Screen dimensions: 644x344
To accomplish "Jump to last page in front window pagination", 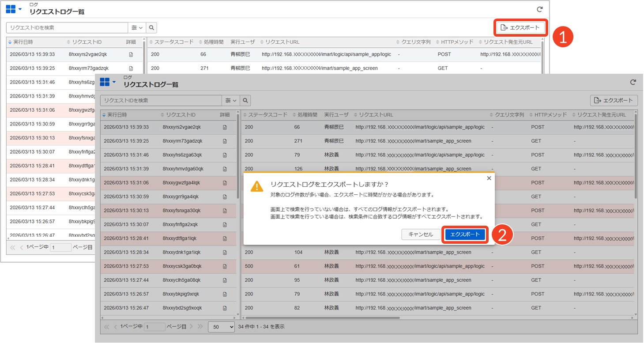I will click(200, 327).
